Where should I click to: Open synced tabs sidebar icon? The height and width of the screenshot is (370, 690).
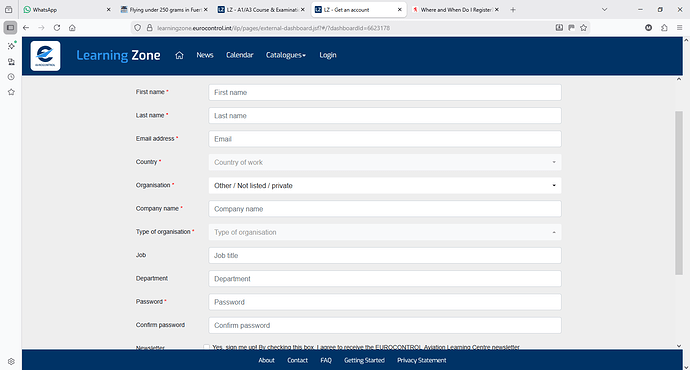11,62
